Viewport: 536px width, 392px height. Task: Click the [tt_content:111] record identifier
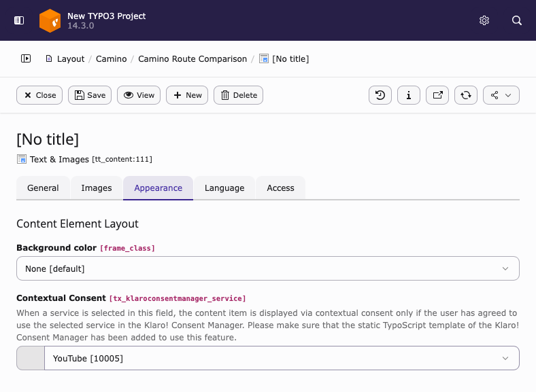122,159
